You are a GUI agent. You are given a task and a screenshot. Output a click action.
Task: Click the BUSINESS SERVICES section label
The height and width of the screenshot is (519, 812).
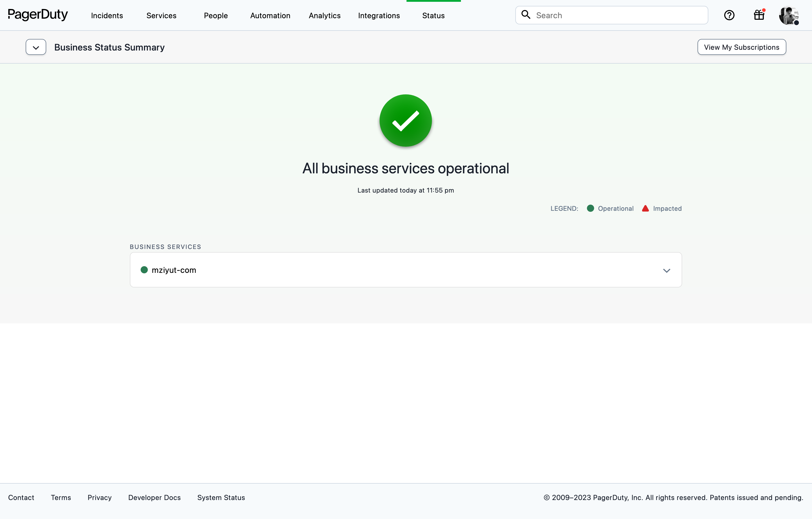point(165,247)
